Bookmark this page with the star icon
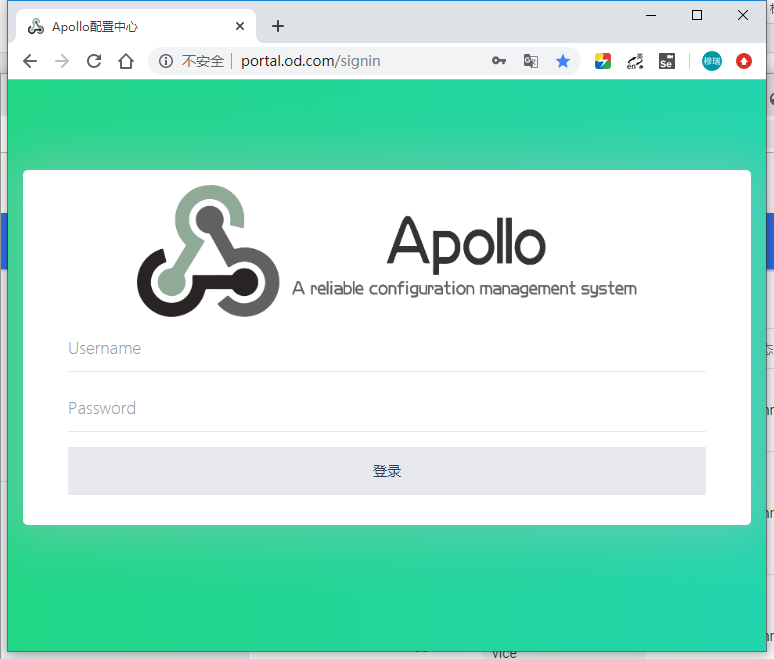This screenshot has width=774, height=659. coord(563,61)
